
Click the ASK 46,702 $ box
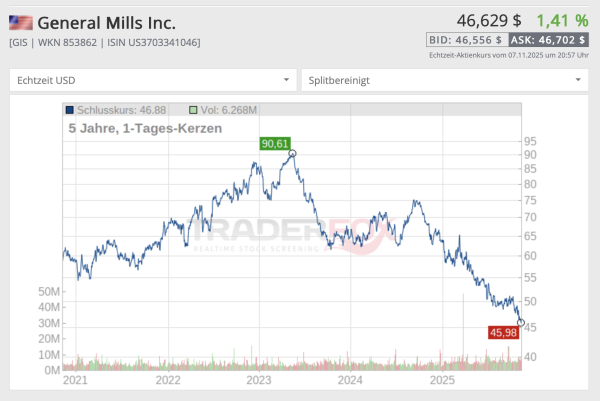click(548, 40)
